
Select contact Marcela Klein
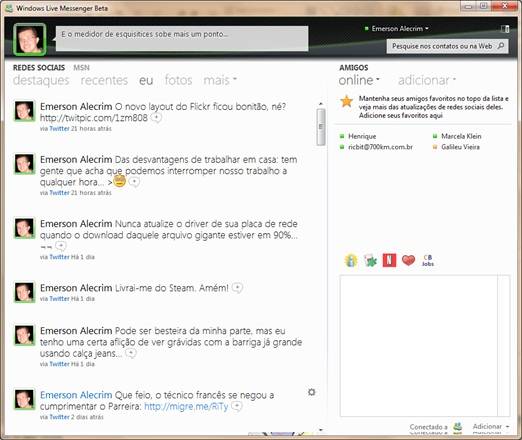[x=461, y=136]
